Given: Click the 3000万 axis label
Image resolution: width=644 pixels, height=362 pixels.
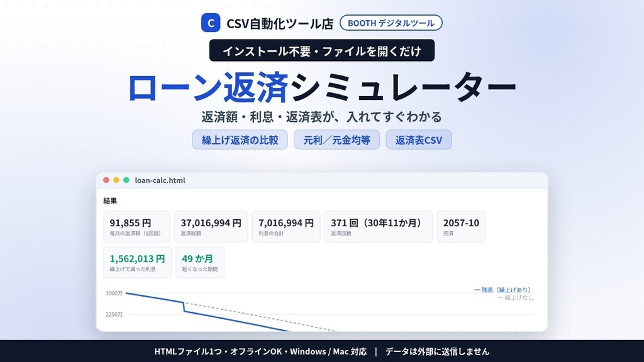Looking at the screenshot, I should [114, 293].
